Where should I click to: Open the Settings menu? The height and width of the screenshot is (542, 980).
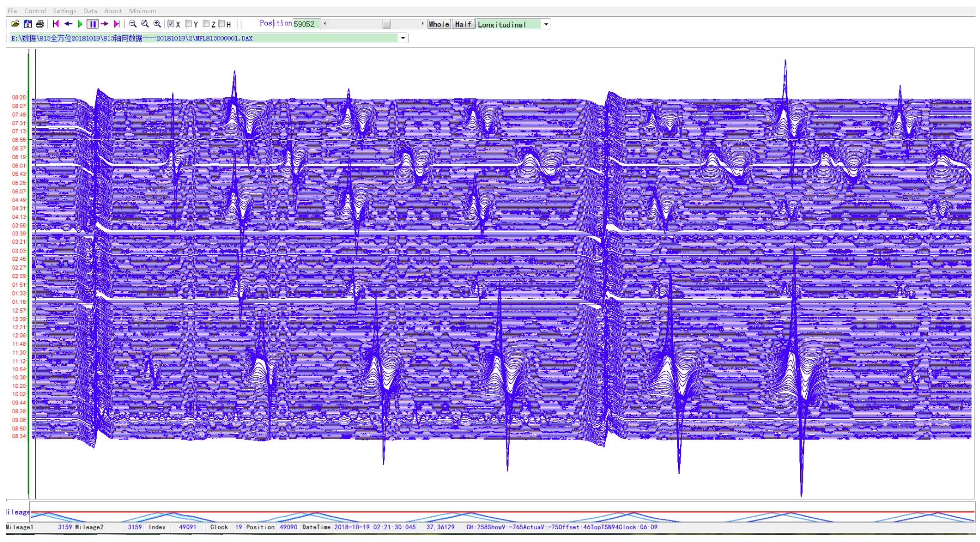click(65, 11)
